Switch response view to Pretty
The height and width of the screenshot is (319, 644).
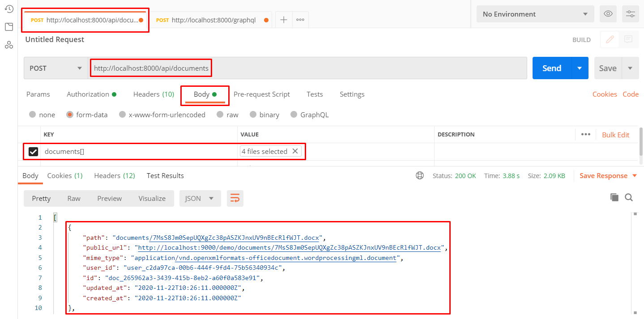pyautogui.click(x=41, y=198)
